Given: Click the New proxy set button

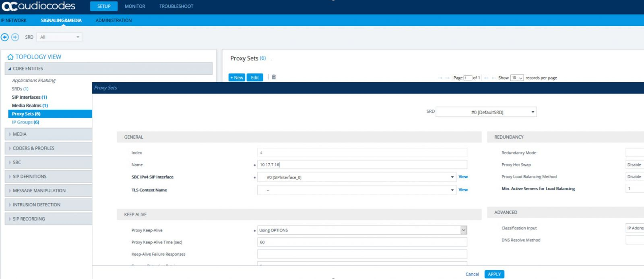Looking at the screenshot, I should tap(237, 77).
